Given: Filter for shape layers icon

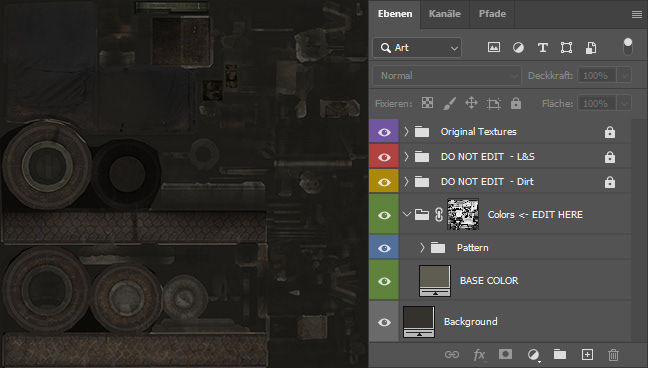Looking at the screenshot, I should [x=566, y=48].
